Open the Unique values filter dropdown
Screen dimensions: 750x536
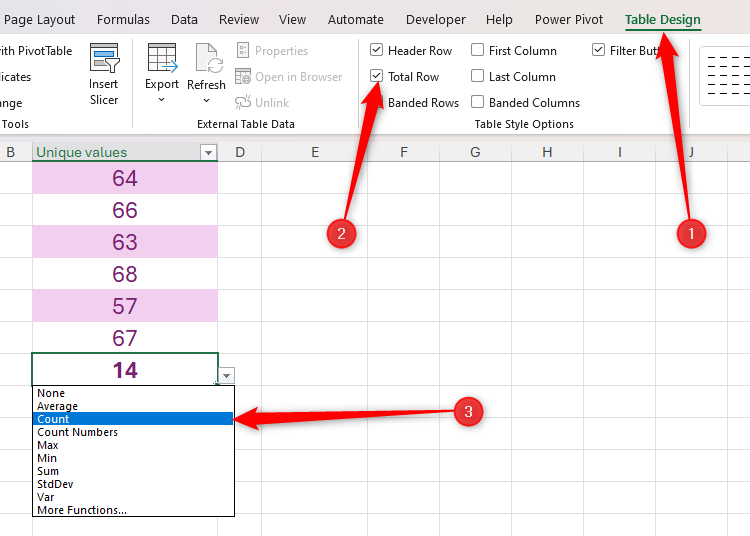(208, 153)
